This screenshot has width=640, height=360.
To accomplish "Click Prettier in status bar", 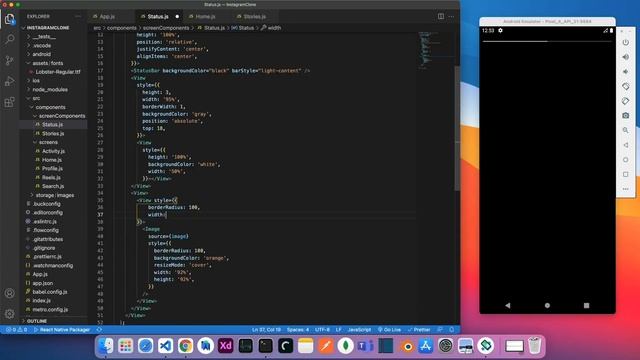I will (419, 330).
